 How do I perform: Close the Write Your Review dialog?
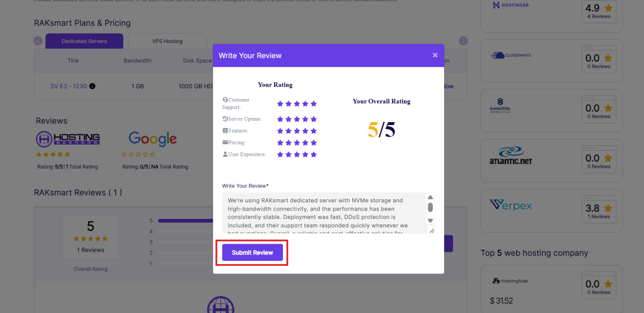tap(435, 55)
